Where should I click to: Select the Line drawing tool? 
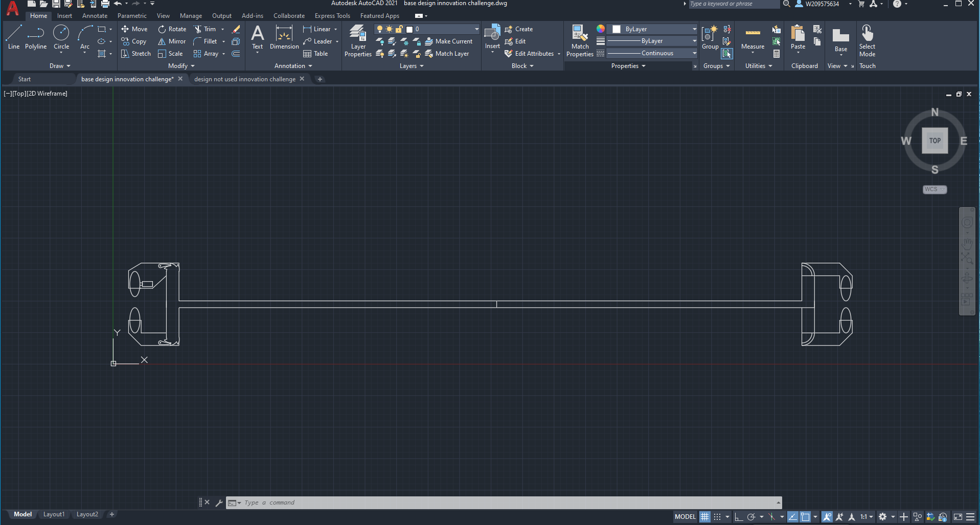pyautogui.click(x=14, y=37)
